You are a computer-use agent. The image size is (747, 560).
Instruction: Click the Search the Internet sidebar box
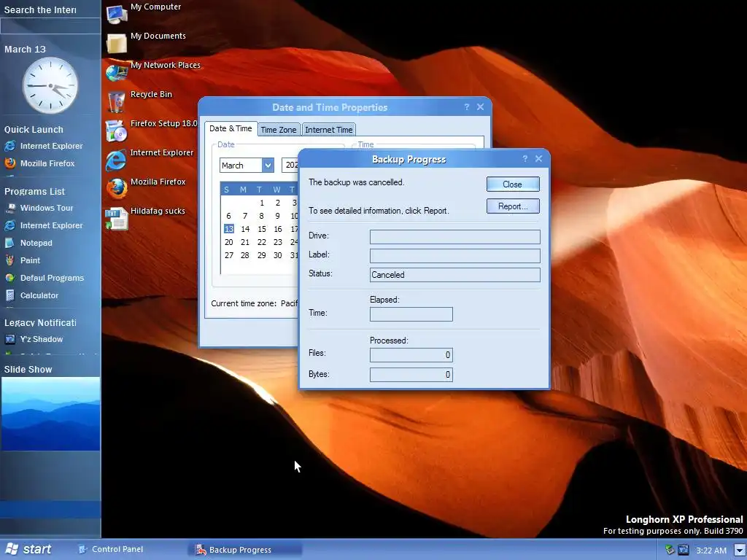[x=50, y=27]
